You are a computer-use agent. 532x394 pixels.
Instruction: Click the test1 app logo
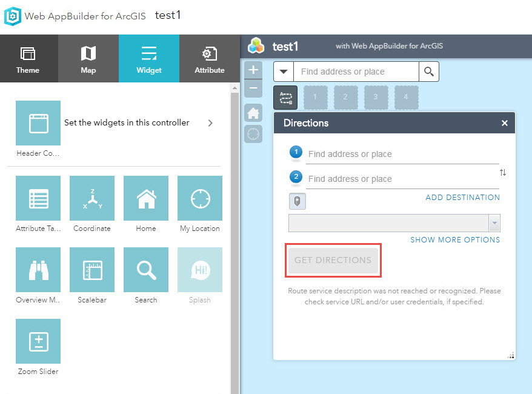tap(256, 45)
